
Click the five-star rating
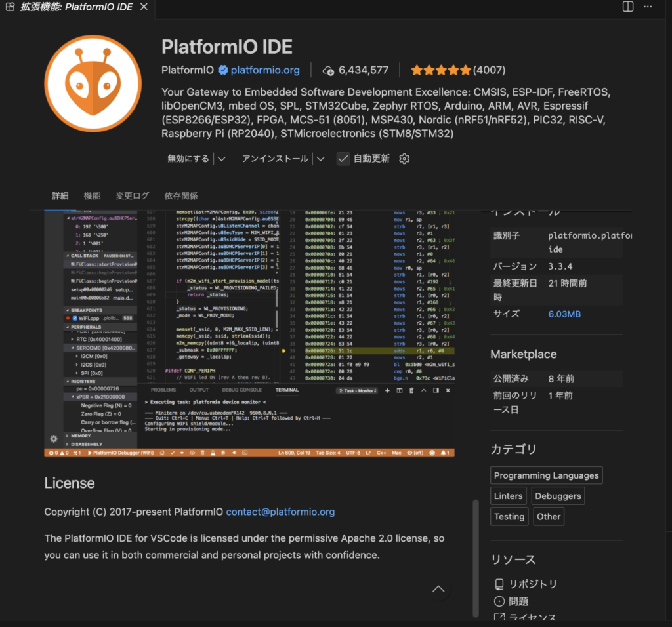pos(440,70)
